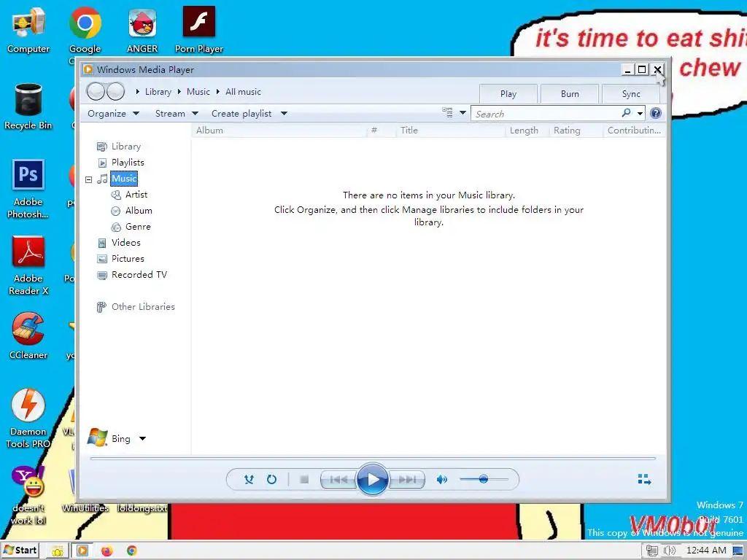Open the Stream menu
Image resolution: width=747 pixels, height=560 pixels.
coord(177,114)
